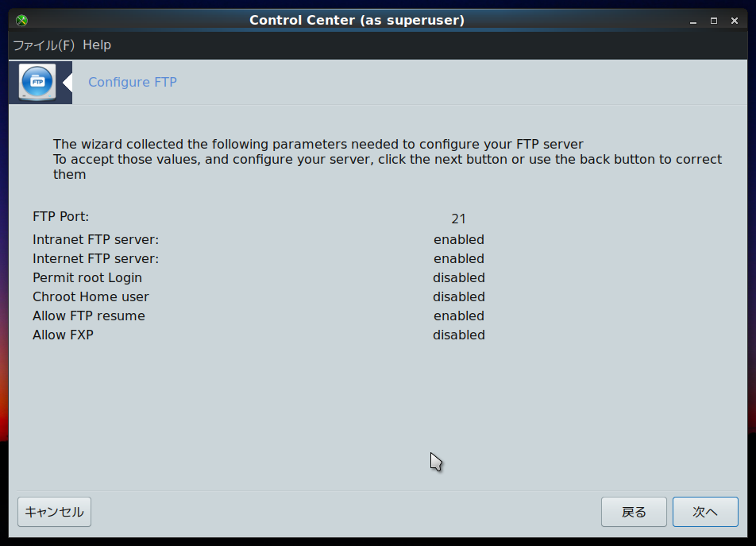
Task: Open the Help menu
Action: click(x=97, y=45)
